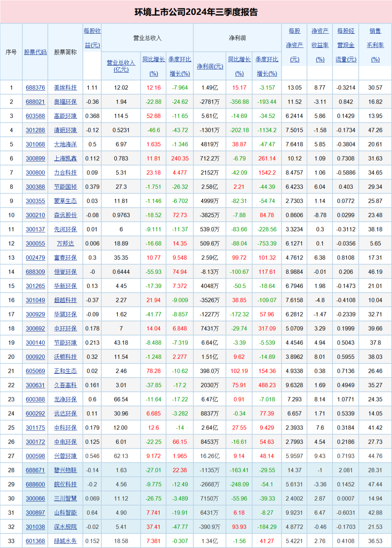This screenshot has height=548, width=392.
Task: Select net asset value 14.37
Action: click(294, 470)
